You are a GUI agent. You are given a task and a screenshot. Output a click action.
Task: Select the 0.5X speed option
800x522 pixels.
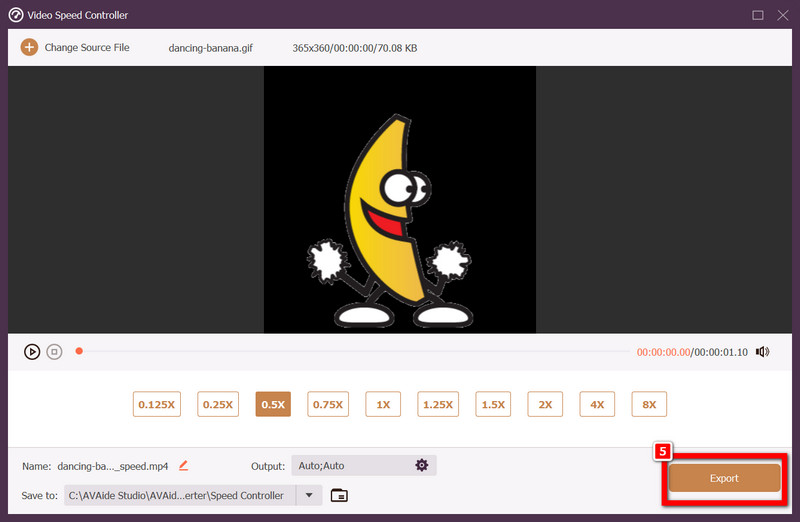tap(273, 404)
